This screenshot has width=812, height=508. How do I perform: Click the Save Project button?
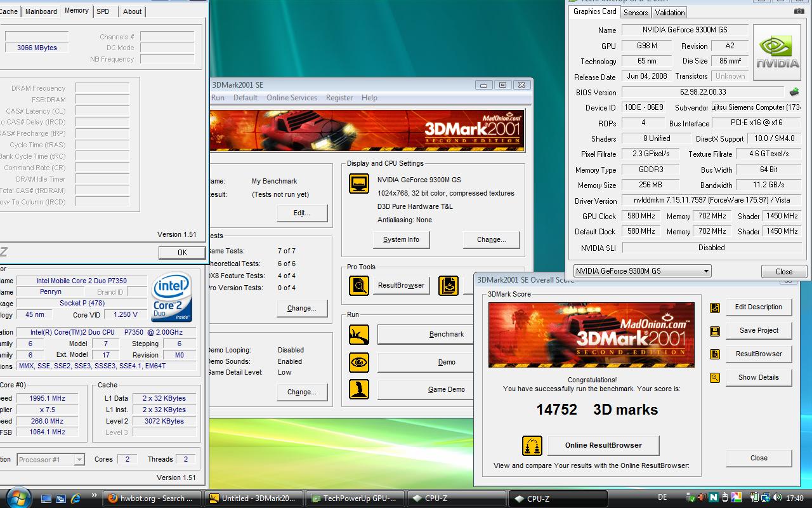coord(759,331)
